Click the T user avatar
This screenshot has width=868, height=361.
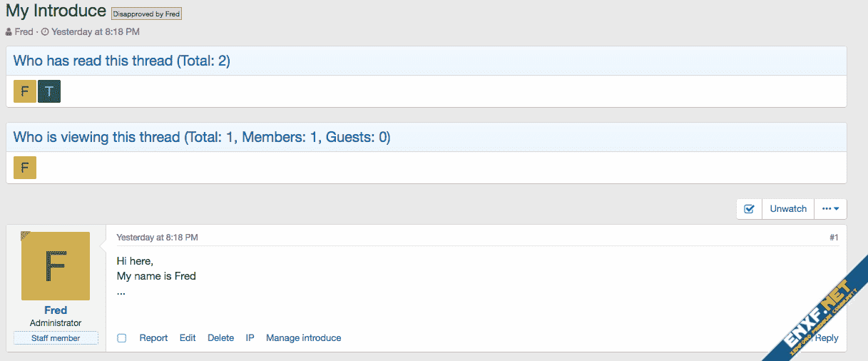49,91
